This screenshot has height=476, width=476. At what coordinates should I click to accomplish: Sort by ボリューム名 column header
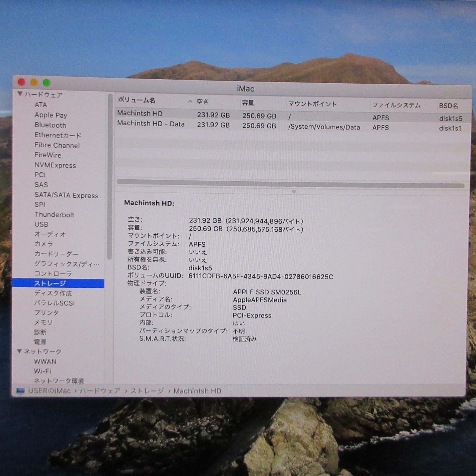[136, 100]
